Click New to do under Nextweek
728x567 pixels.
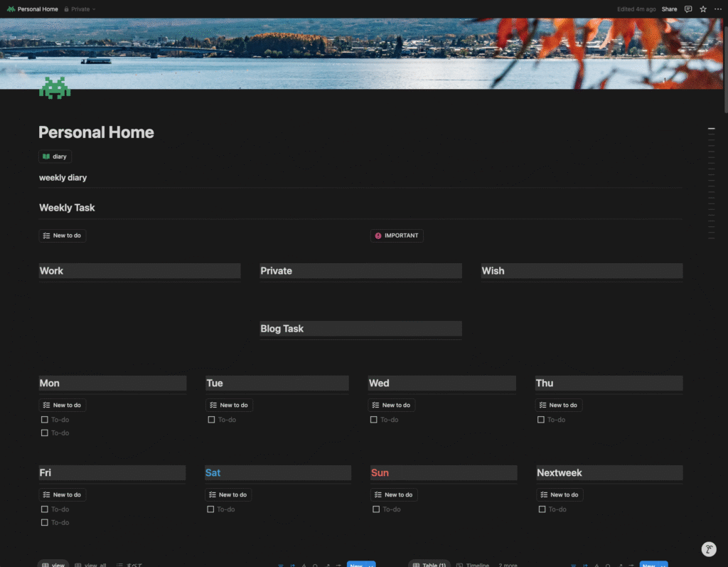tap(560, 495)
